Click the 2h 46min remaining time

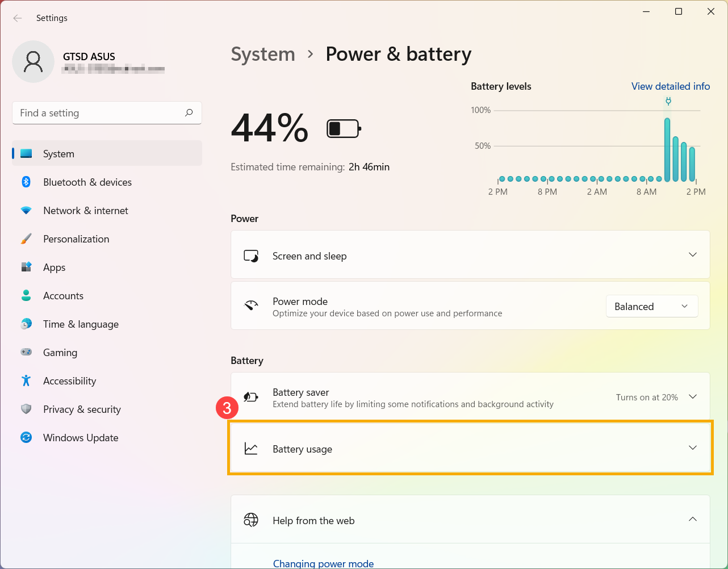(x=369, y=167)
